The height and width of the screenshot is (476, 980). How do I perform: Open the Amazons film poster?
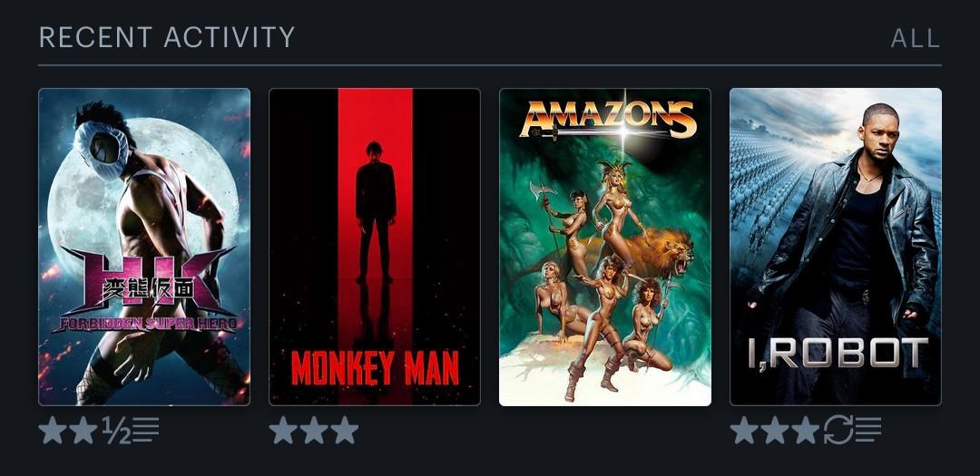605,247
